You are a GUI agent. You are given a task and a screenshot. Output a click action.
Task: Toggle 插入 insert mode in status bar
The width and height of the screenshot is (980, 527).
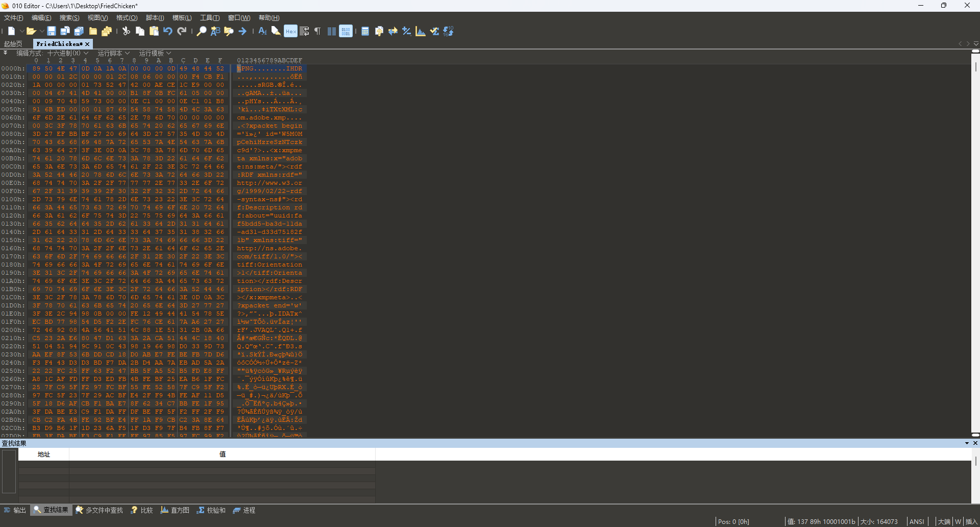(x=971, y=521)
